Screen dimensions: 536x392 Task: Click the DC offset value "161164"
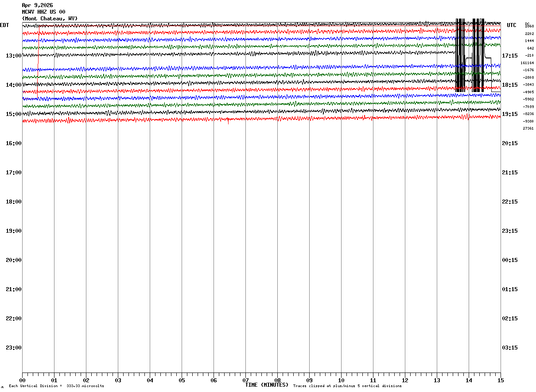click(x=527, y=63)
